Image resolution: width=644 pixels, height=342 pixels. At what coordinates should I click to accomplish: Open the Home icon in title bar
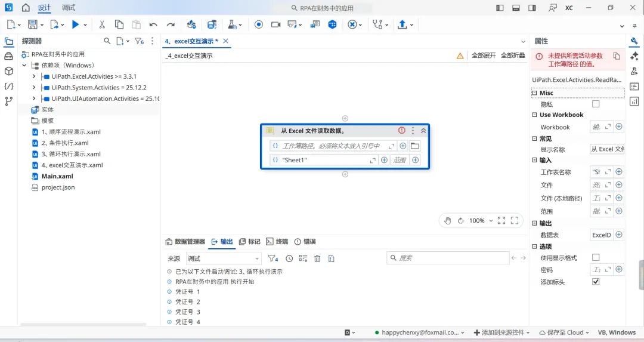(26, 8)
